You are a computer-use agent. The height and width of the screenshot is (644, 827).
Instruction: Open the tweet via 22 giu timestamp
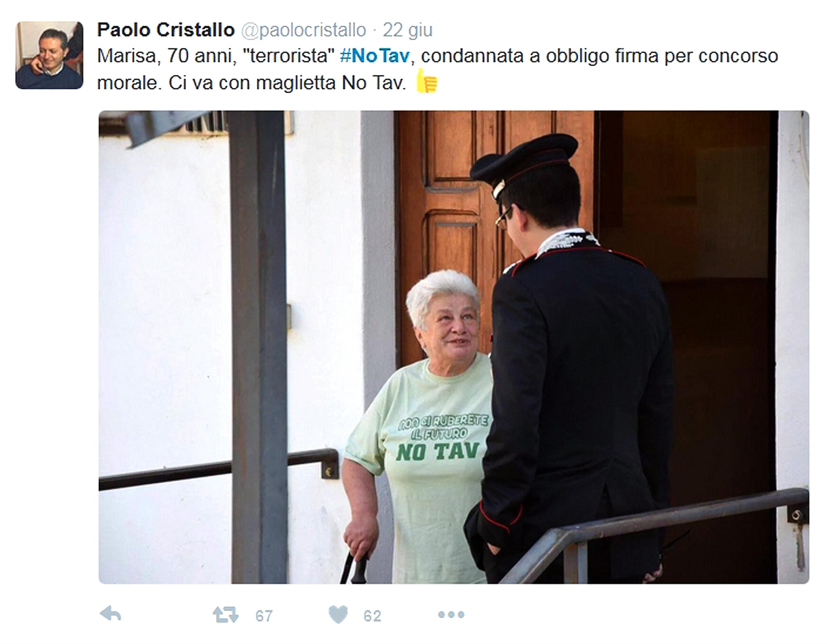point(407,30)
